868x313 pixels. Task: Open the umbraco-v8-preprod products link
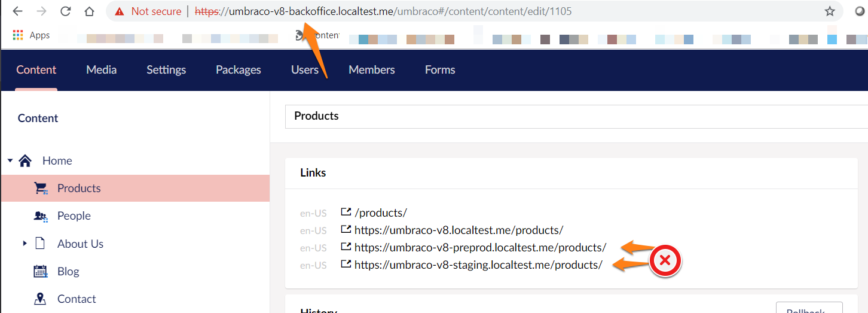click(x=479, y=248)
